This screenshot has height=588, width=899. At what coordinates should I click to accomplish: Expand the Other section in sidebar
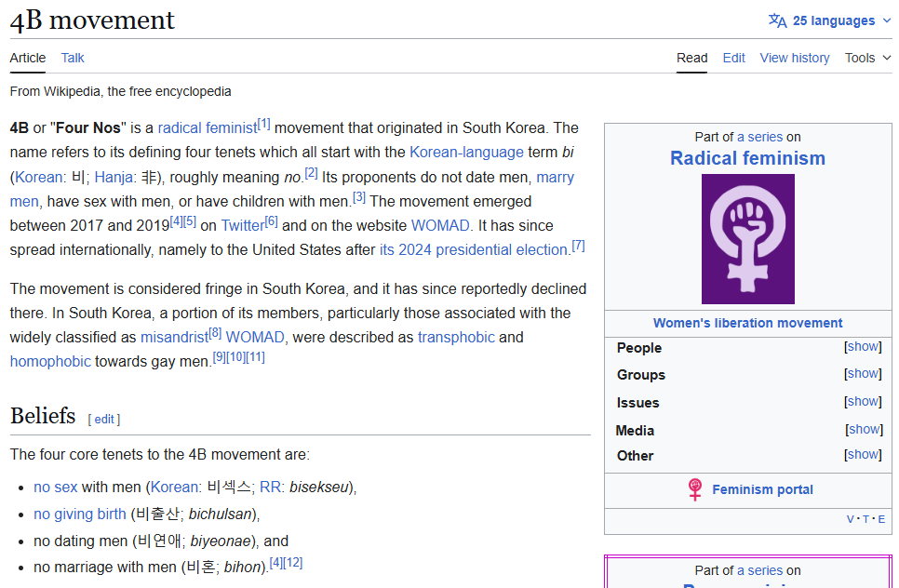click(x=863, y=454)
